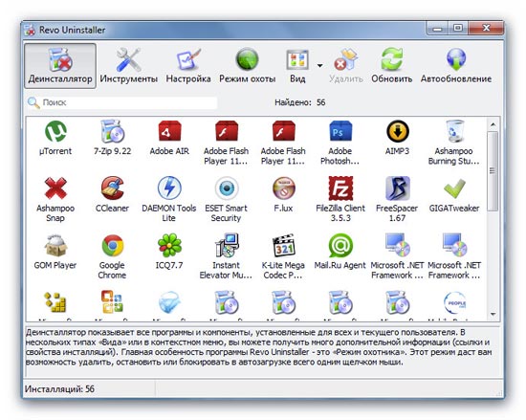Maximize the Revo Uninstaller window
The height and width of the screenshot is (420, 526).
458,28
